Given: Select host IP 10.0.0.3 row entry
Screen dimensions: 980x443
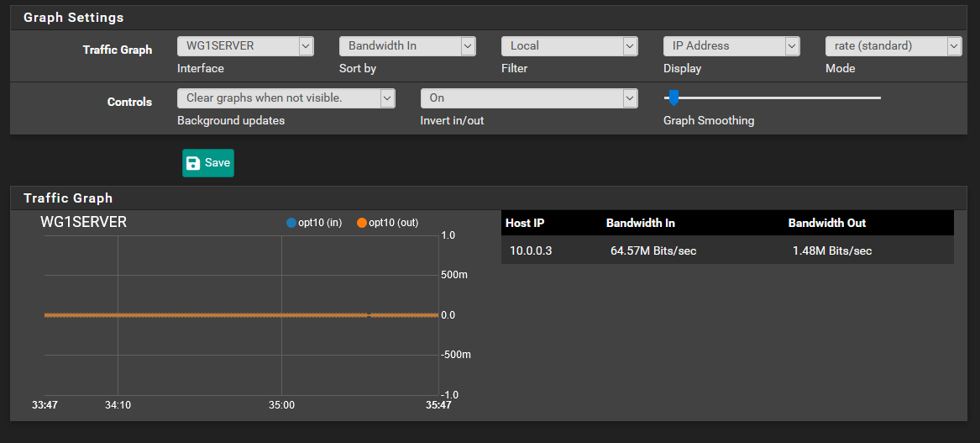Looking at the screenshot, I should (531, 251).
